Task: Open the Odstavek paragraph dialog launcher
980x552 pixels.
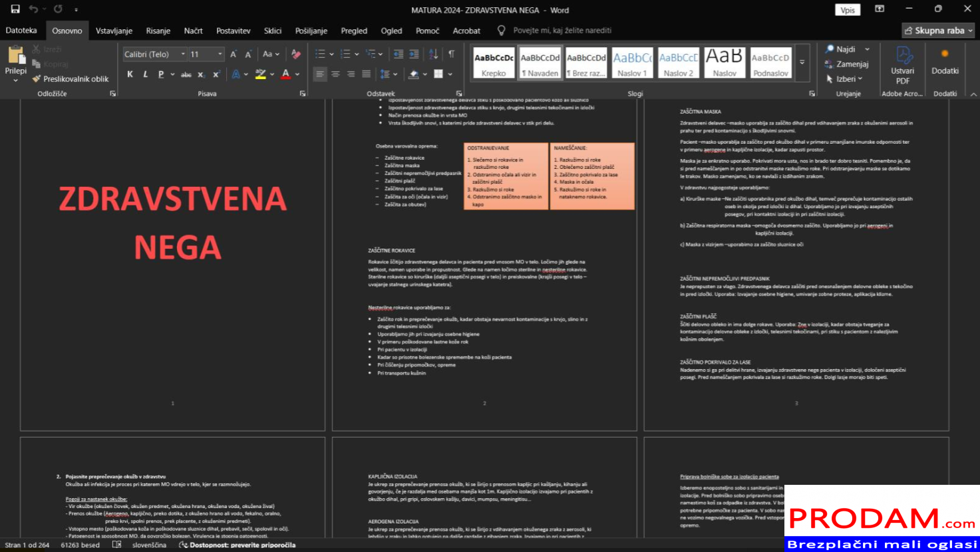Action: (x=459, y=94)
